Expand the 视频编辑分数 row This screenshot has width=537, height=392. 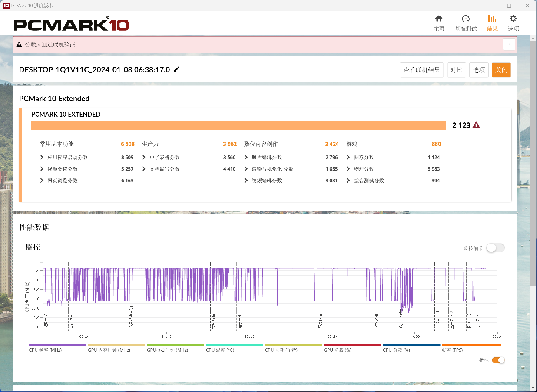(246, 181)
